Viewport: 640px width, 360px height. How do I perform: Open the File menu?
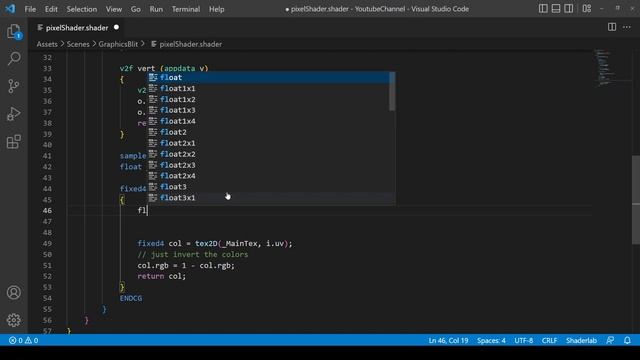click(30, 9)
